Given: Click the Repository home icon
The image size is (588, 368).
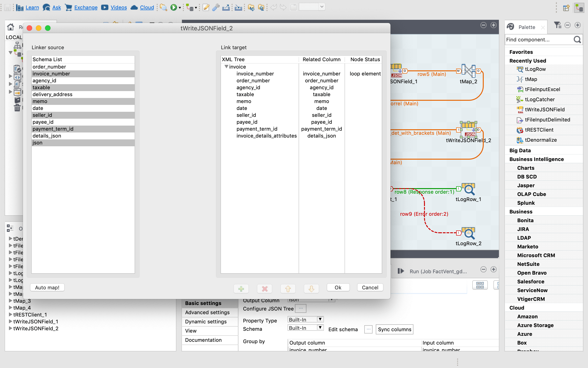Looking at the screenshot, I should click(10, 27).
